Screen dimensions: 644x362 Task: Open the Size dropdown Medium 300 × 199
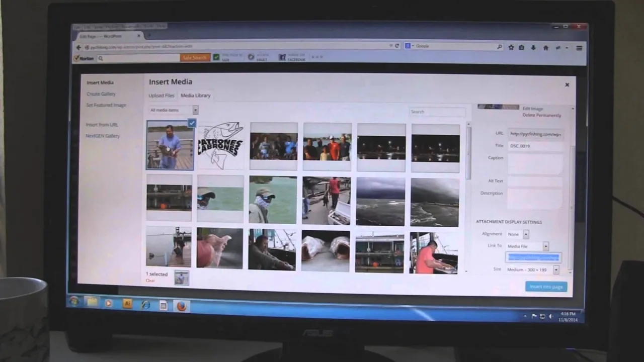[532, 270]
